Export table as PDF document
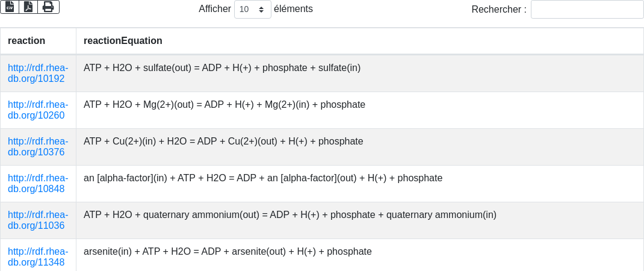The width and height of the screenshot is (644, 271). (28, 7)
